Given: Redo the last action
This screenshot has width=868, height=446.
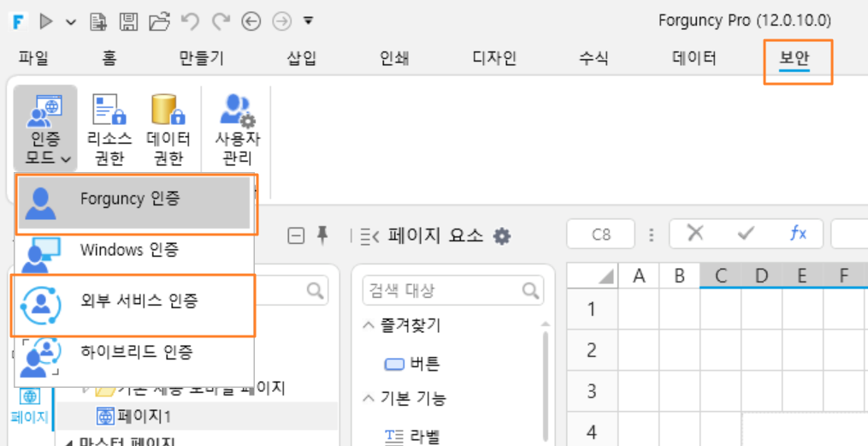Looking at the screenshot, I should click(x=221, y=21).
